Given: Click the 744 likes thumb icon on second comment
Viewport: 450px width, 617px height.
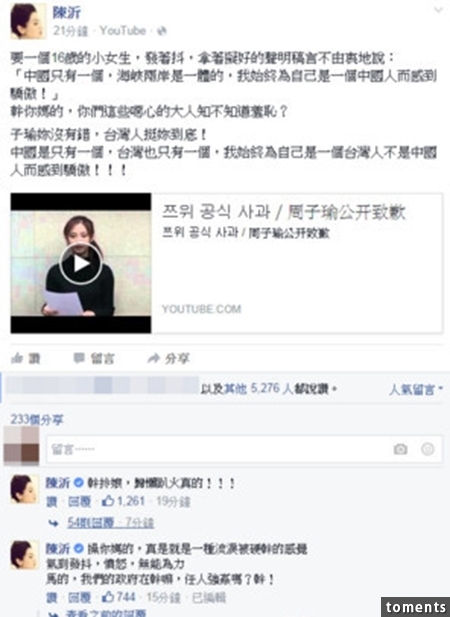Looking at the screenshot, I should 108,597.
